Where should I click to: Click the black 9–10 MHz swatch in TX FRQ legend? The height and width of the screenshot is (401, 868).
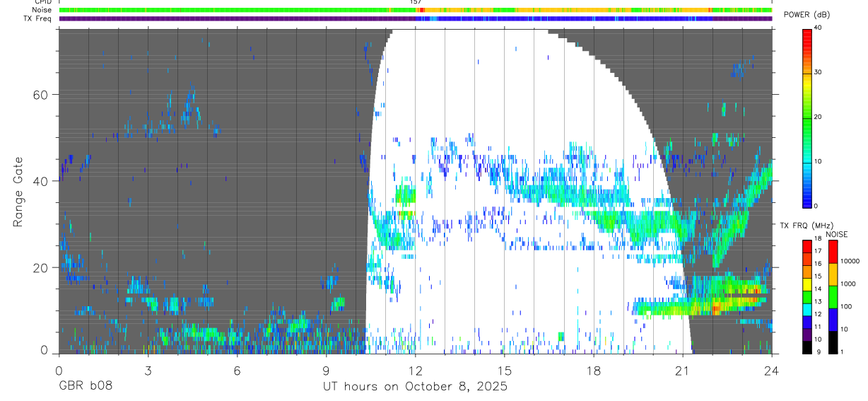coord(807,347)
